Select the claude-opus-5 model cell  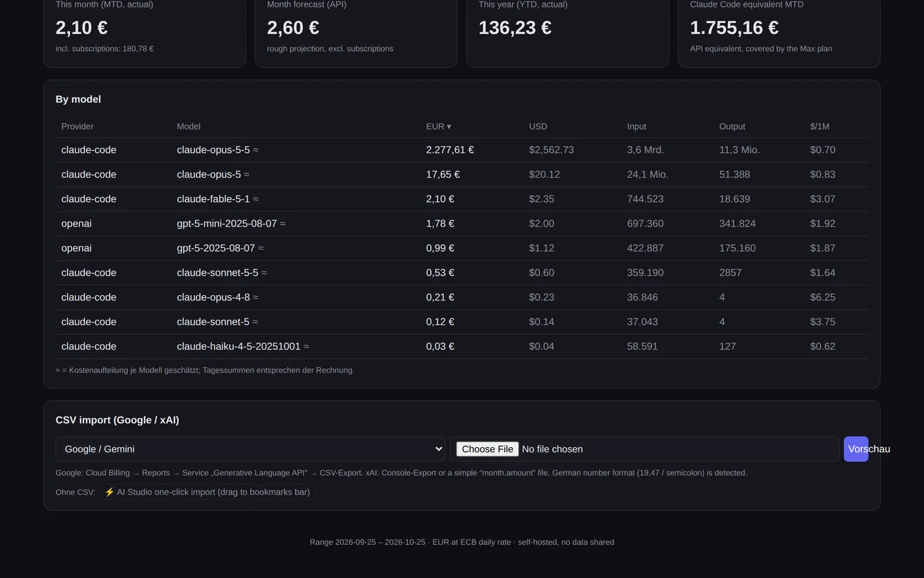[213, 174]
